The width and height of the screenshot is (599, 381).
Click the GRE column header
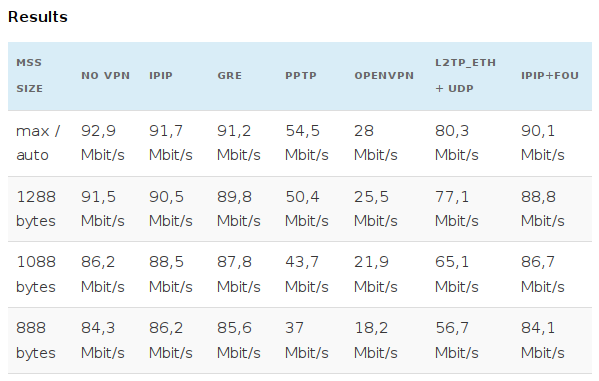[x=230, y=76]
